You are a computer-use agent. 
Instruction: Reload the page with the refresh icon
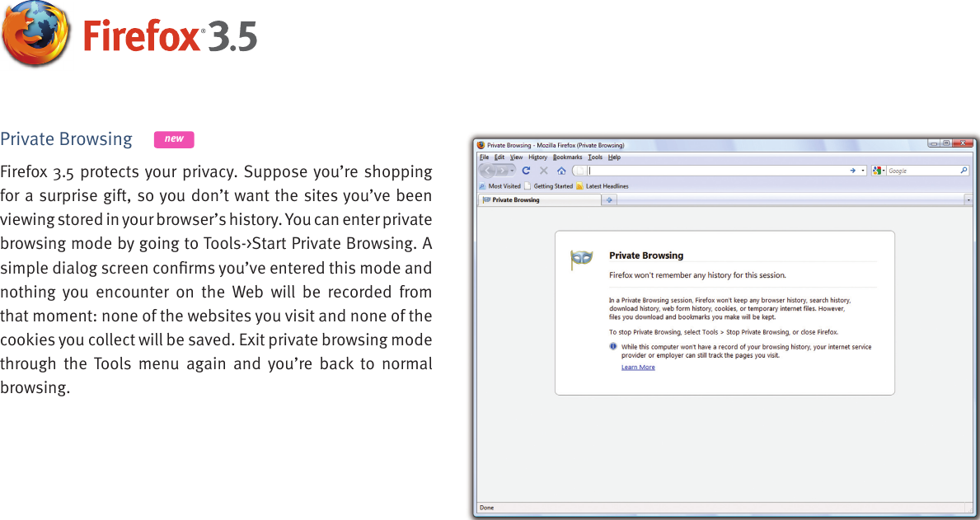(526, 171)
